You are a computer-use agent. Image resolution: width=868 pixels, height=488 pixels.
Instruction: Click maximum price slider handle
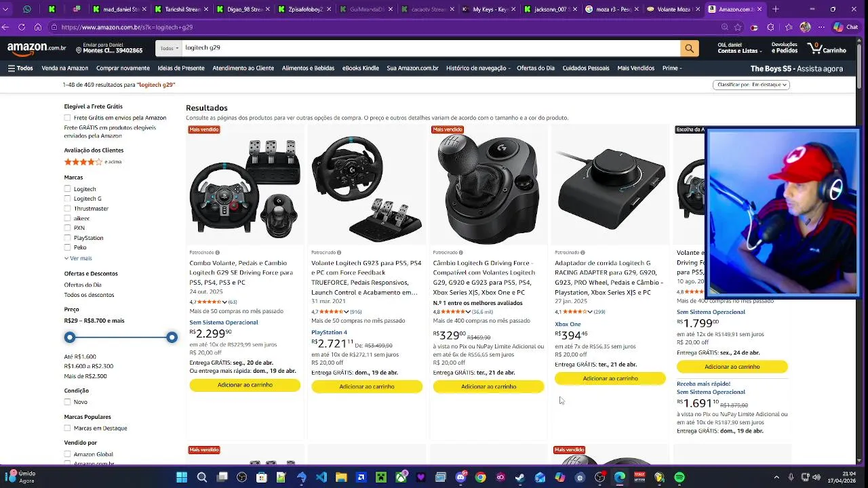172,337
